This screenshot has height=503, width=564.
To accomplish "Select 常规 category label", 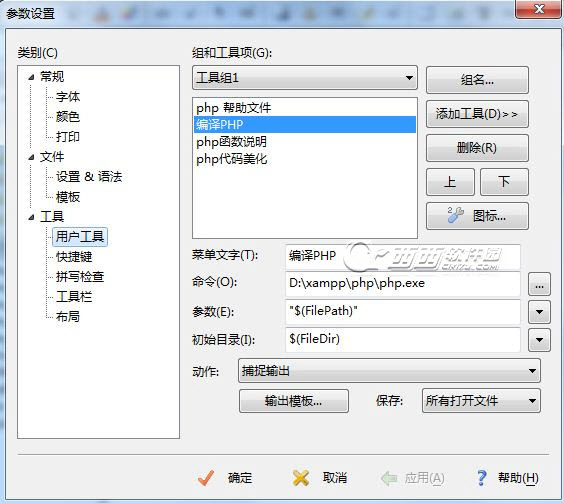I will 52,76.
